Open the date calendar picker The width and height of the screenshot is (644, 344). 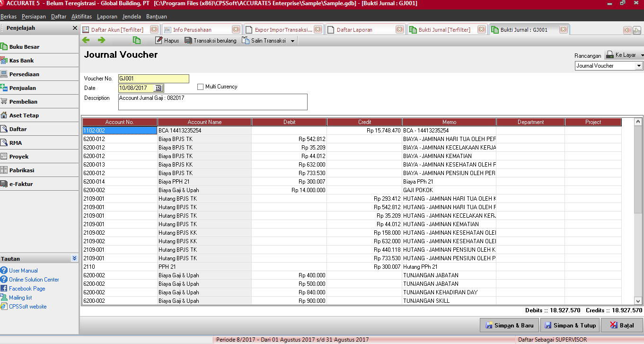[x=158, y=88]
